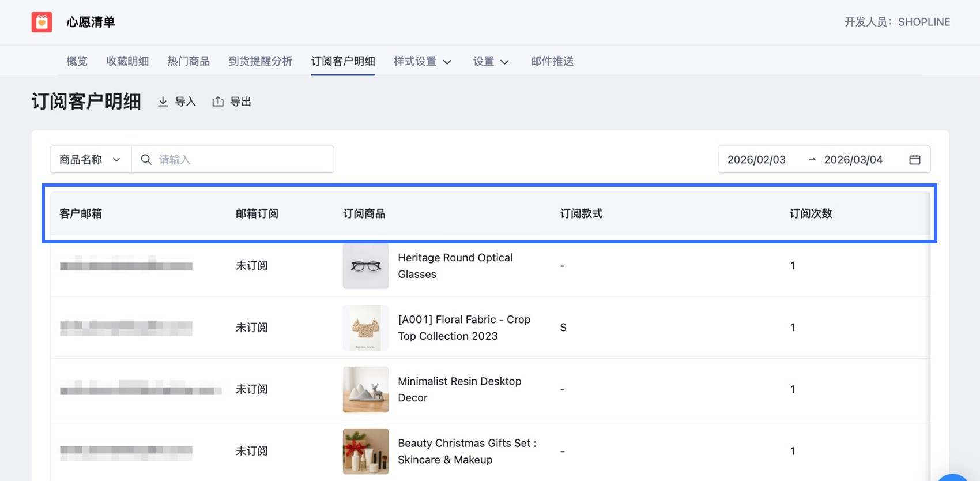This screenshot has height=481, width=980.
Task: Click the 导出 export share icon
Action: (x=218, y=102)
